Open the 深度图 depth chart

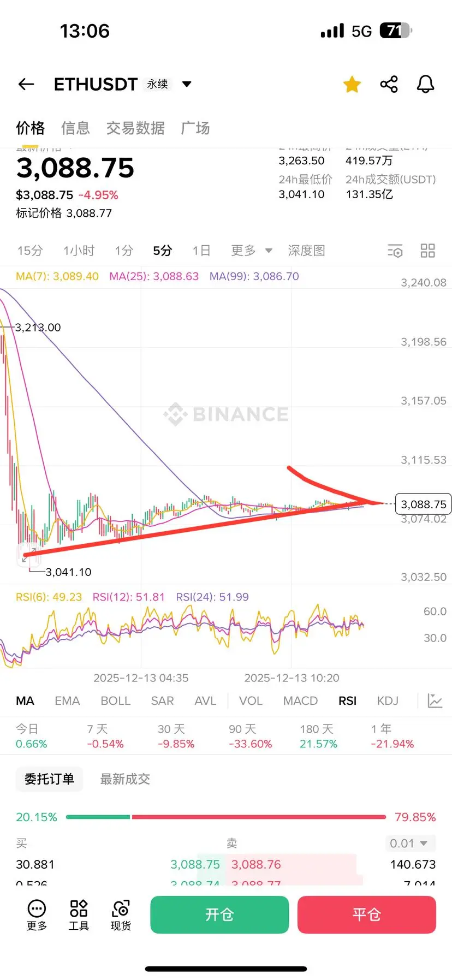[x=307, y=251]
